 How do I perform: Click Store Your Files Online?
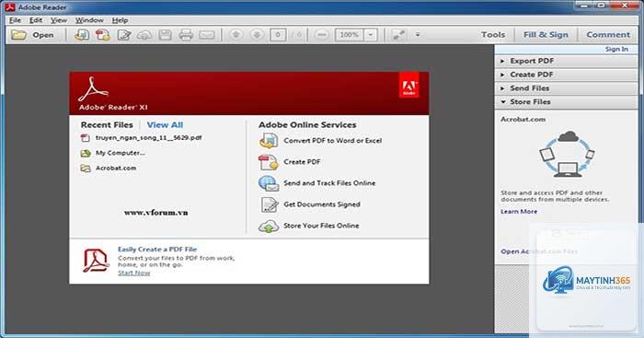(321, 226)
